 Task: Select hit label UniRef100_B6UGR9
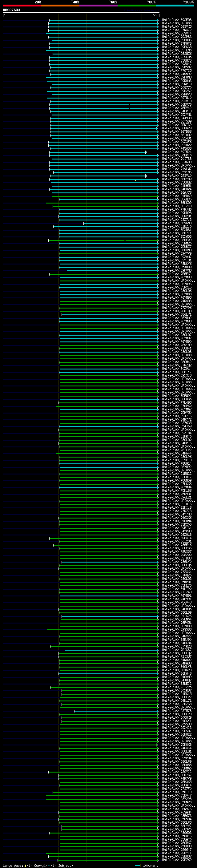click(x=176, y=128)
